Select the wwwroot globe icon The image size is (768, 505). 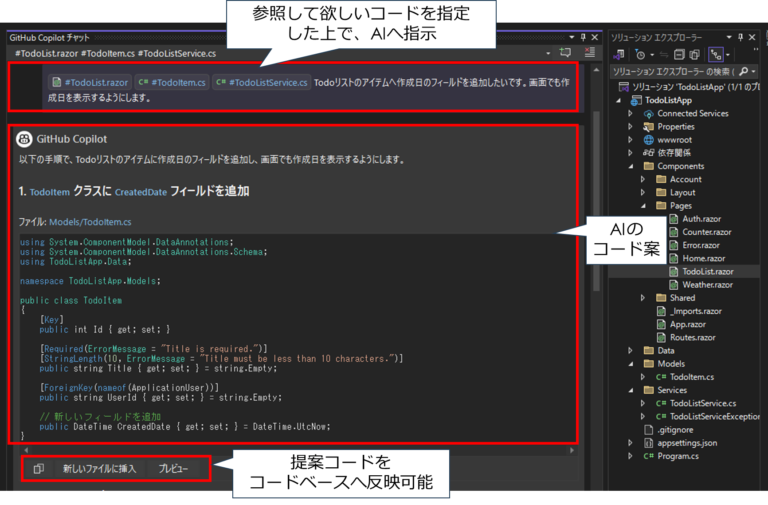648,140
